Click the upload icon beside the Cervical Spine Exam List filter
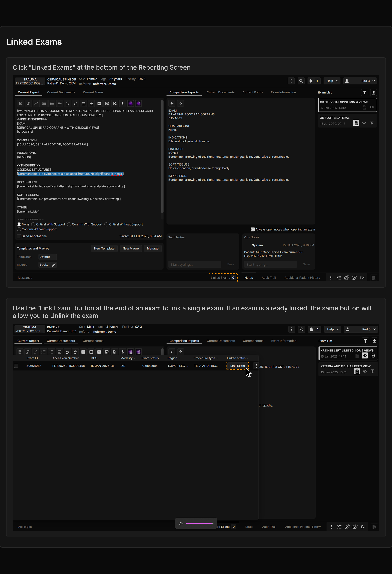The width and height of the screenshot is (392, 574). 374,93
